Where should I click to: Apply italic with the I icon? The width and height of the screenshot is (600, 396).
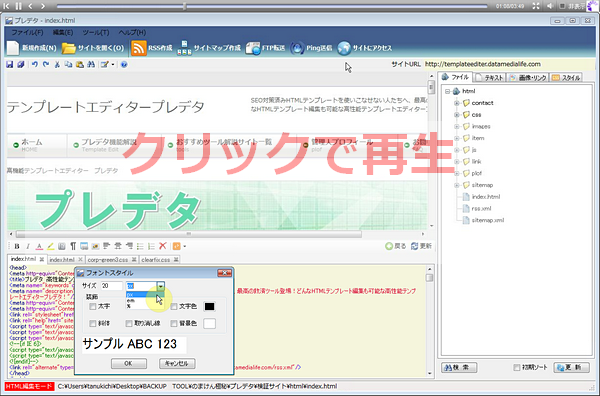28,246
